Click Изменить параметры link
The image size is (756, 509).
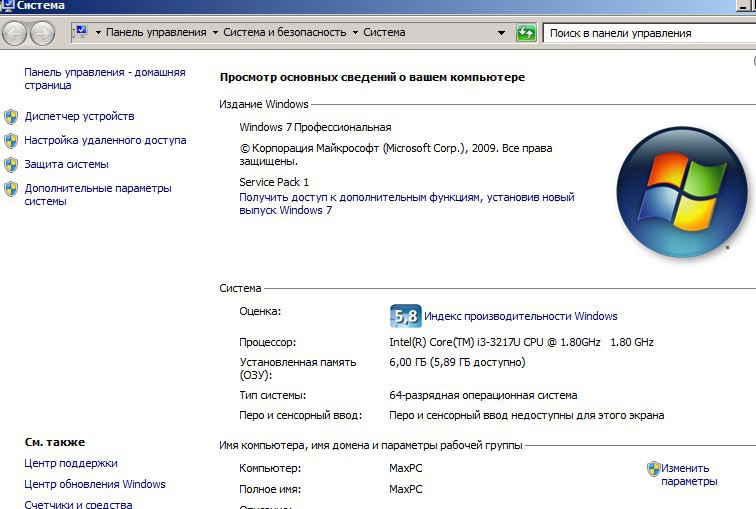tap(689, 475)
